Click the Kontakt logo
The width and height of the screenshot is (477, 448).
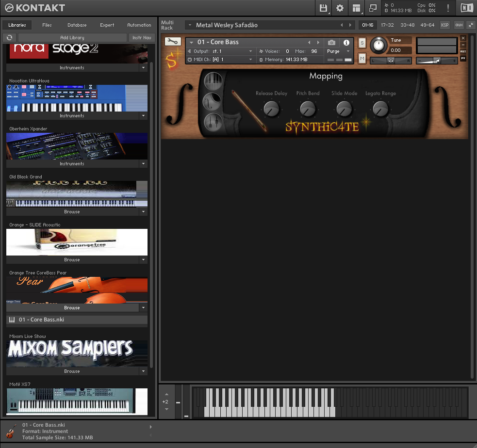(x=34, y=8)
